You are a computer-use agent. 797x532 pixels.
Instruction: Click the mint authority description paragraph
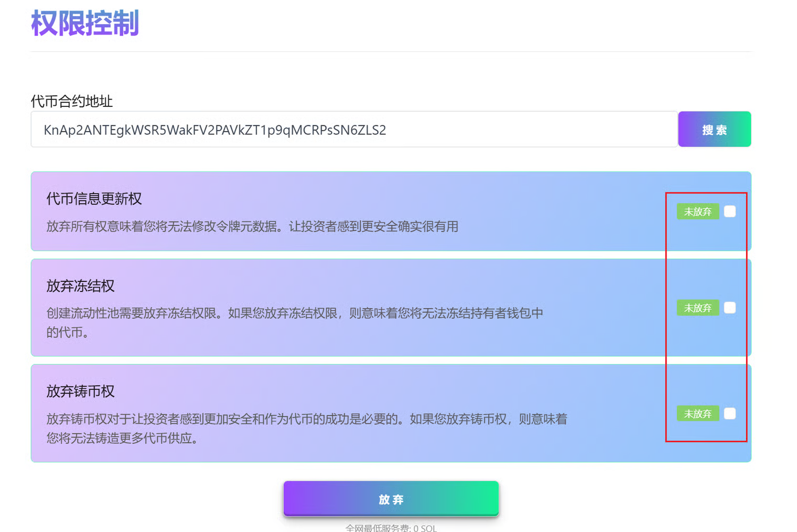[x=306, y=419]
